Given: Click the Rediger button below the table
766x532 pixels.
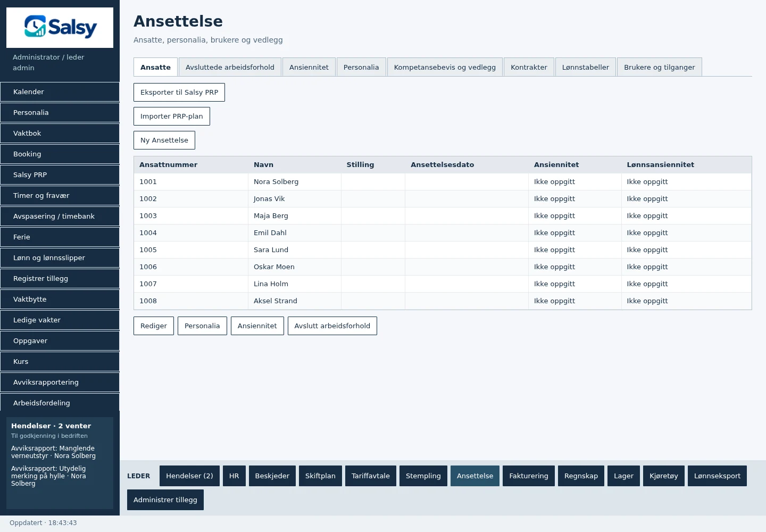Looking at the screenshot, I should click(154, 326).
